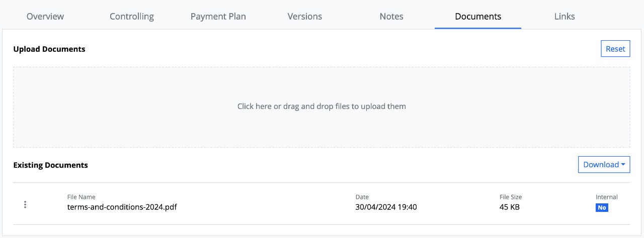The width and height of the screenshot is (644, 238).
Task: Click the Upload Documents heading
Action: click(x=49, y=49)
